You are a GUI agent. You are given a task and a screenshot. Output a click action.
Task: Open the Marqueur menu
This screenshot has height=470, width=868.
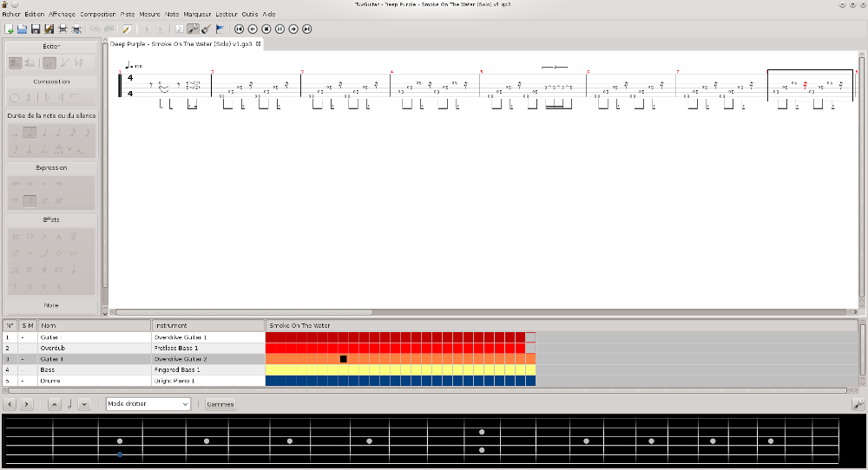click(x=197, y=15)
